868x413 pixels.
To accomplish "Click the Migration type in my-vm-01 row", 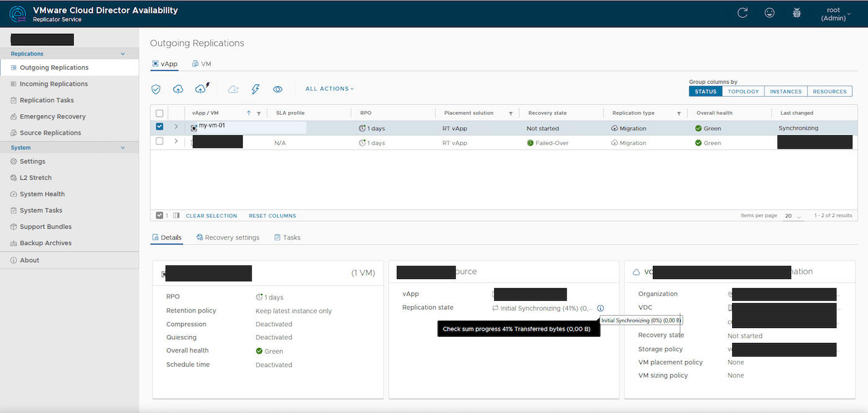I will (x=629, y=128).
